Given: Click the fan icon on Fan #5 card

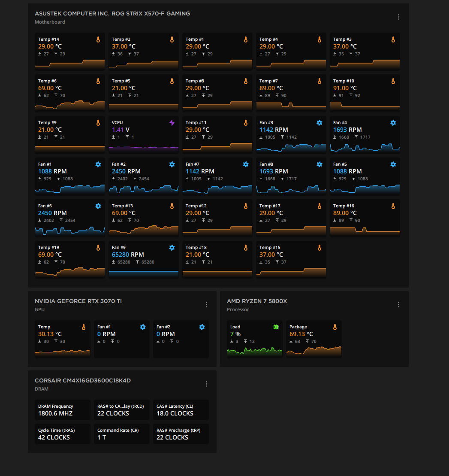Looking at the screenshot, I should pyautogui.click(x=393, y=164).
